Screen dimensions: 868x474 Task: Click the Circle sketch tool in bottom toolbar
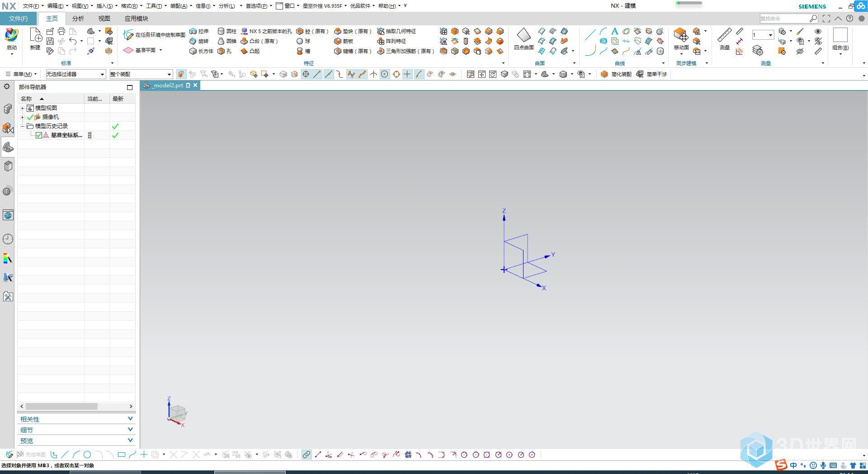pos(87,455)
